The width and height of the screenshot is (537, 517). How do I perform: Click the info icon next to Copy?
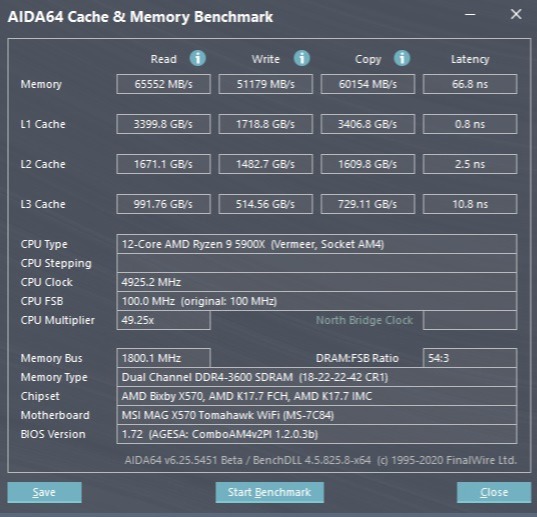click(402, 58)
